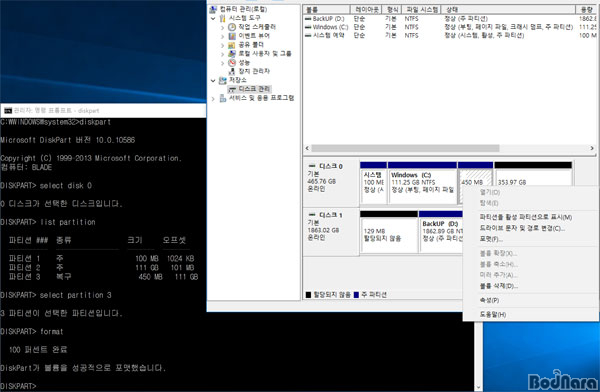Expand the 서비스 및 응용 프로그램 node
This screenshot has width=600, height=392.
pos(213,98)
